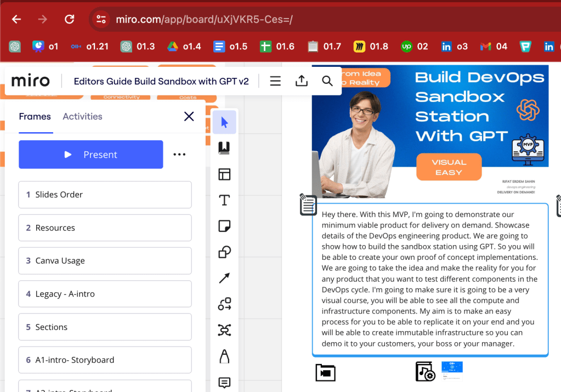Select the Slides Order frame

point(105,195)
